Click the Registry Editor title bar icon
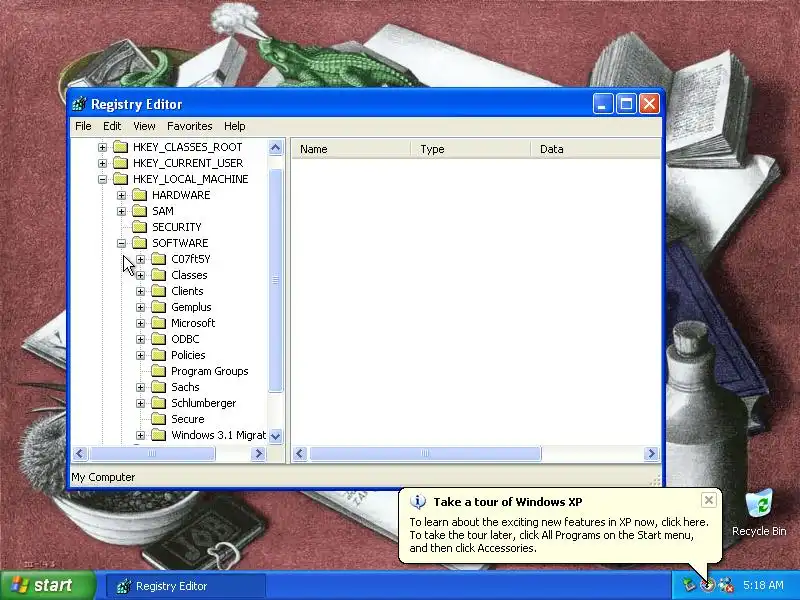The image size is (800, 600). (79, 104)
